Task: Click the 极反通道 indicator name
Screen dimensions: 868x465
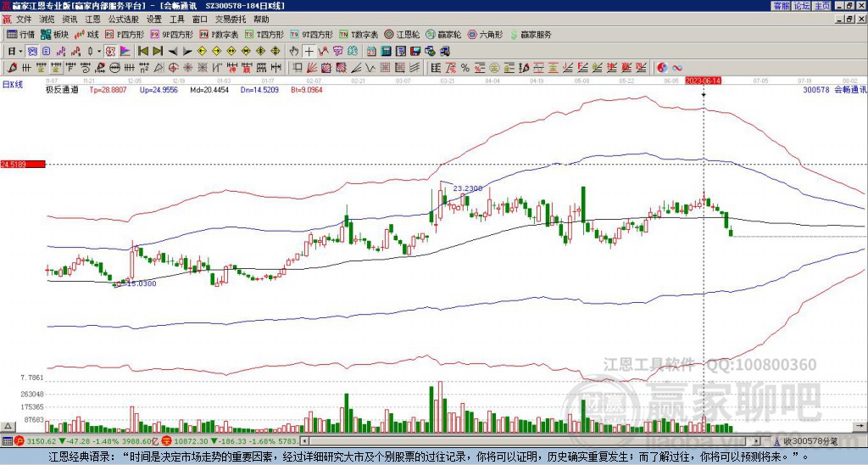Action: (61, 90)
